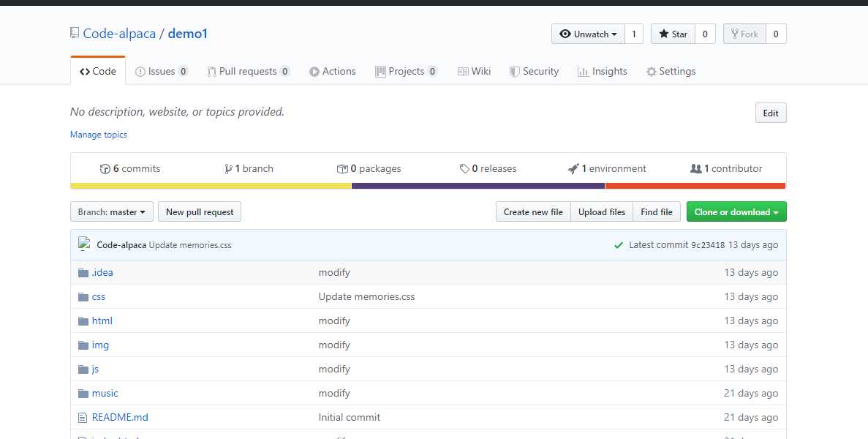Click the stargazers count 0
The width and height of the screenshot is (868, 439).
(x=705, y=34)
